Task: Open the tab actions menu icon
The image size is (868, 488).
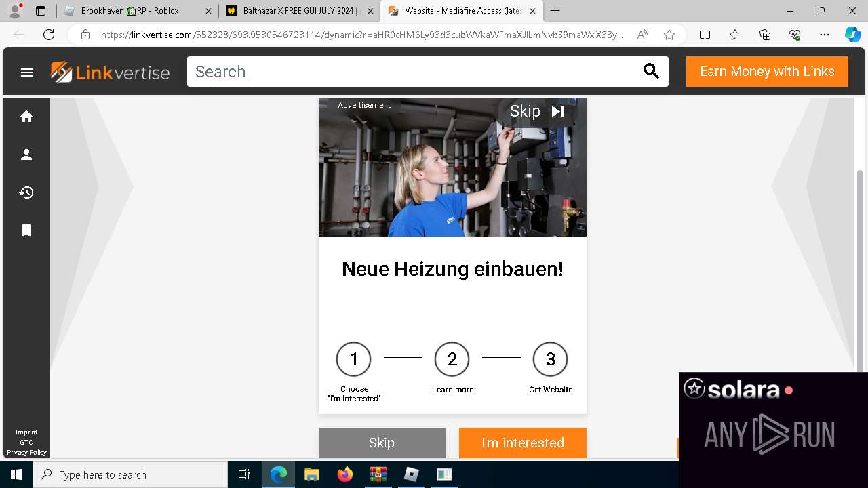Action: pos(41,11)
